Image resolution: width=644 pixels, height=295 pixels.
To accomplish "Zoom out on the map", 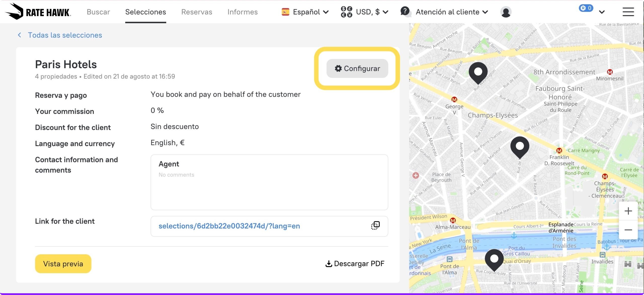I will click(628, 230).
